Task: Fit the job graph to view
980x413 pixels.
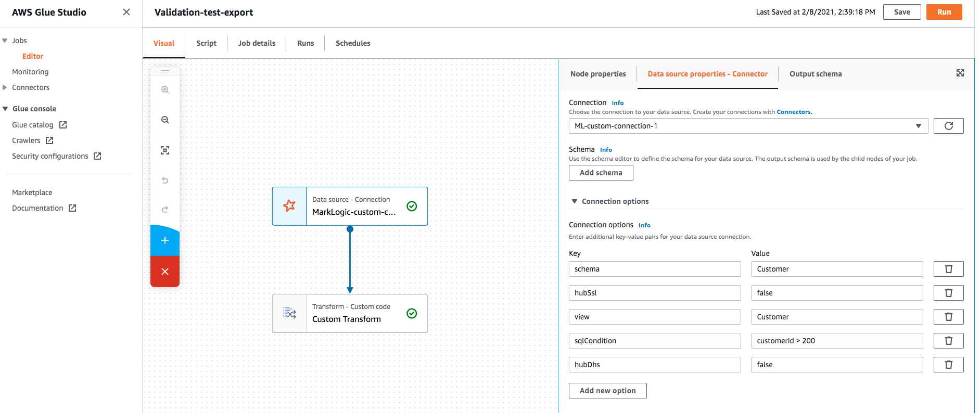Action: (165, 150)
